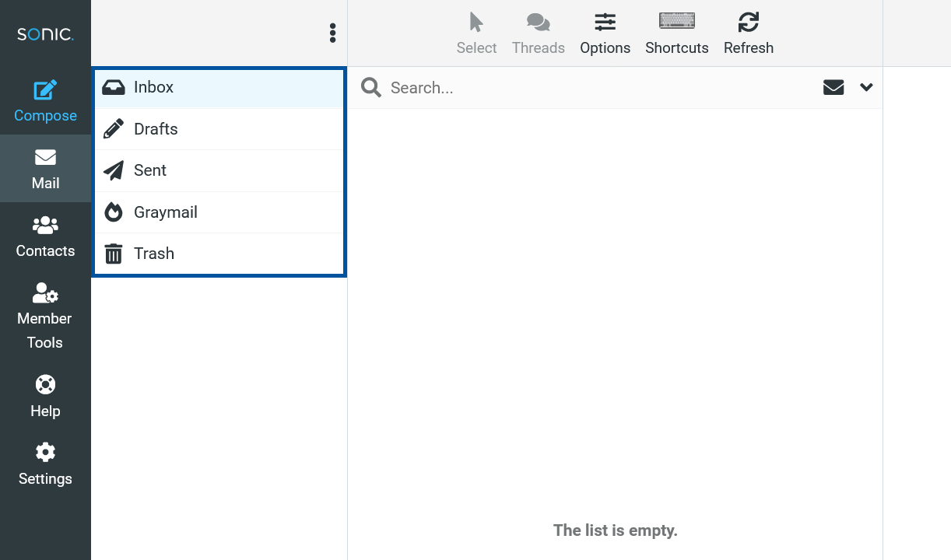Refresh the message list

[749, 33]
